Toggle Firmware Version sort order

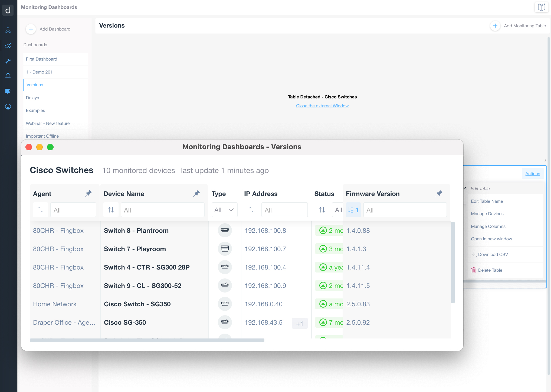click(353, 210)
